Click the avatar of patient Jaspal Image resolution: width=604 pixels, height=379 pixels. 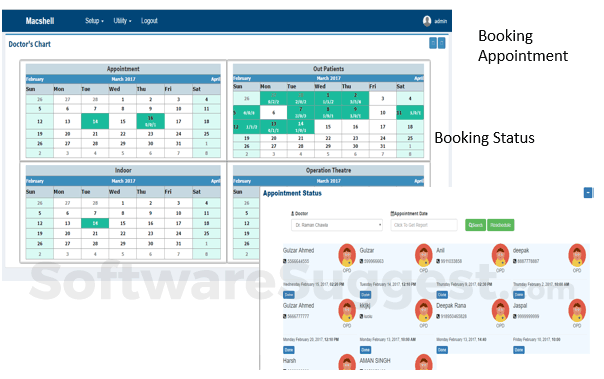click(x=577, y=310)
